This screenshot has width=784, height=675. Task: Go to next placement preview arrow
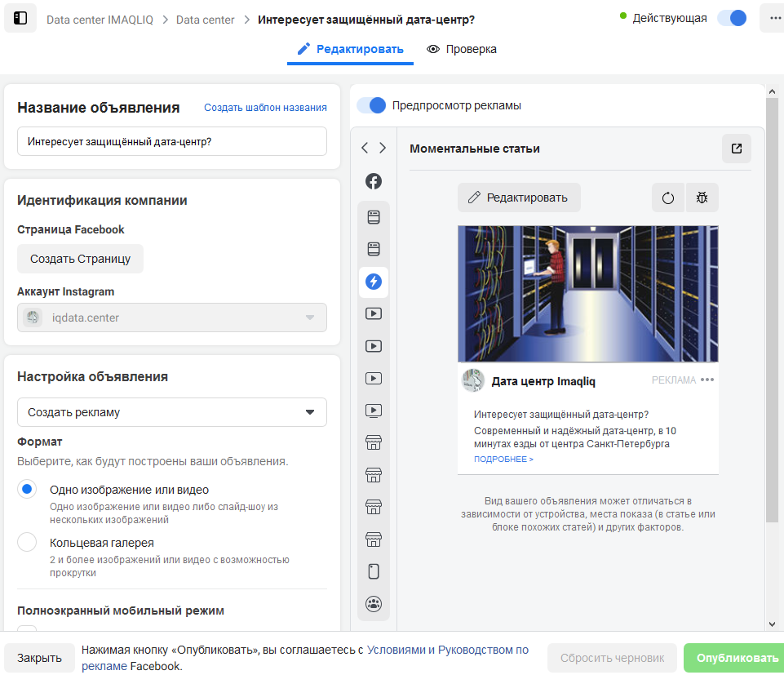tap(383, 148)
